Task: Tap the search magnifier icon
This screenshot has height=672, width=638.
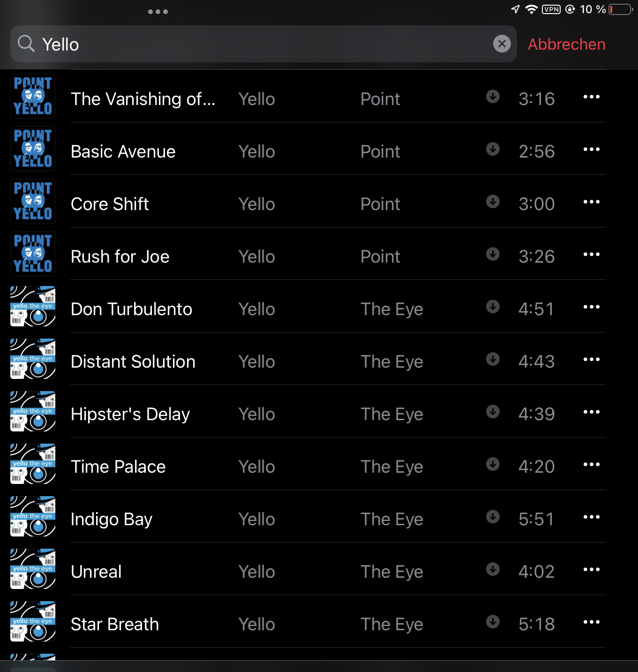Action: click(26, 44)
